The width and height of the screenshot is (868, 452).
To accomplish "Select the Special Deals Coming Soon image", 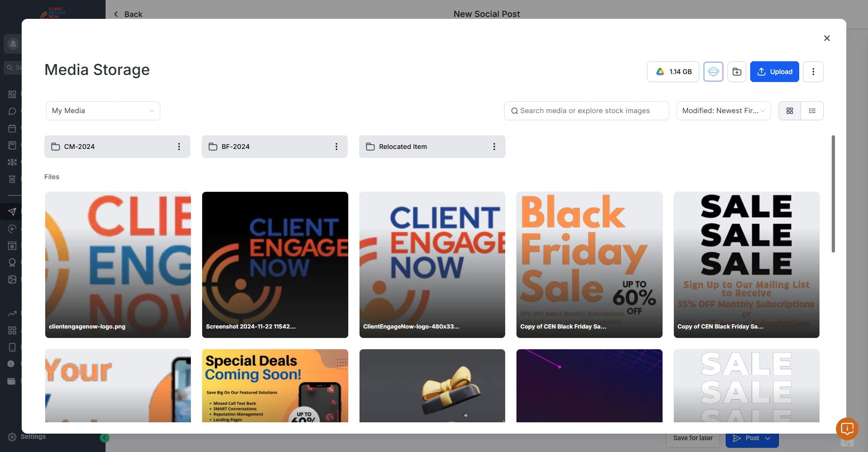I will 275,386.
